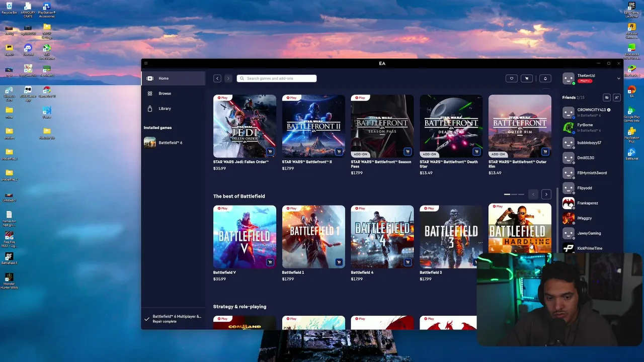Click the 'Strategy & role-playing' heading
The height and width of the screenshot is (362, 644).
point(240,307)
